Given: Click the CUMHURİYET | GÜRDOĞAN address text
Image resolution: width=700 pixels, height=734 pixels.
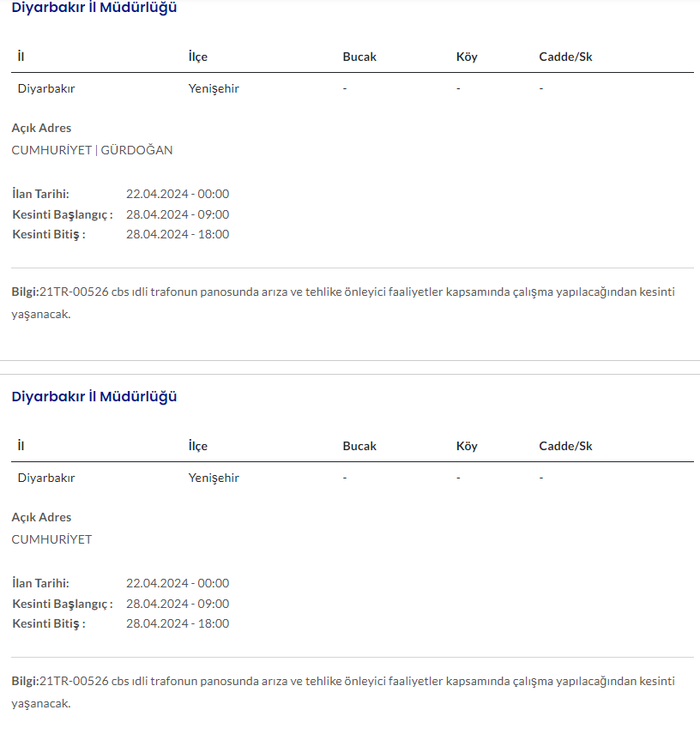Looking at the screenshot, I should (x=92, y=150).
